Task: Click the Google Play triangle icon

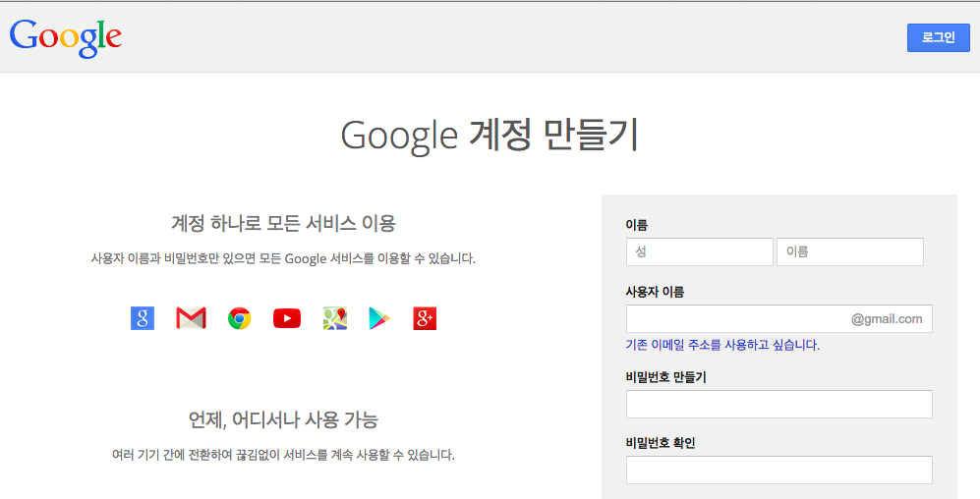Action: [x=379, y=318]
